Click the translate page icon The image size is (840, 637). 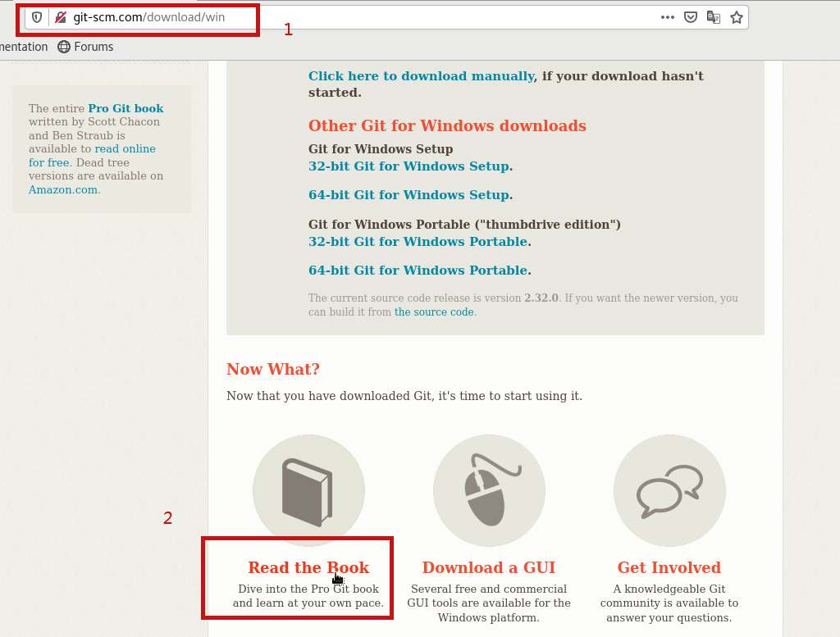pyautogui.click(x=714, y=17)
